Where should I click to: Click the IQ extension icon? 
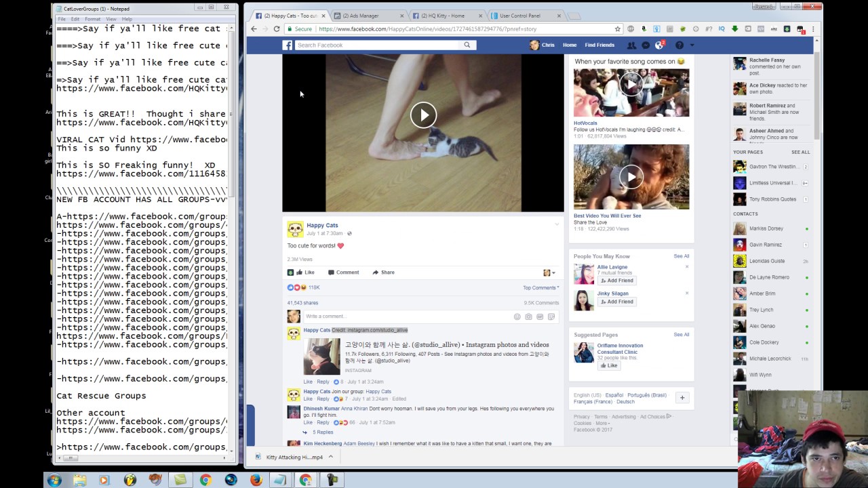coord(722,29)
